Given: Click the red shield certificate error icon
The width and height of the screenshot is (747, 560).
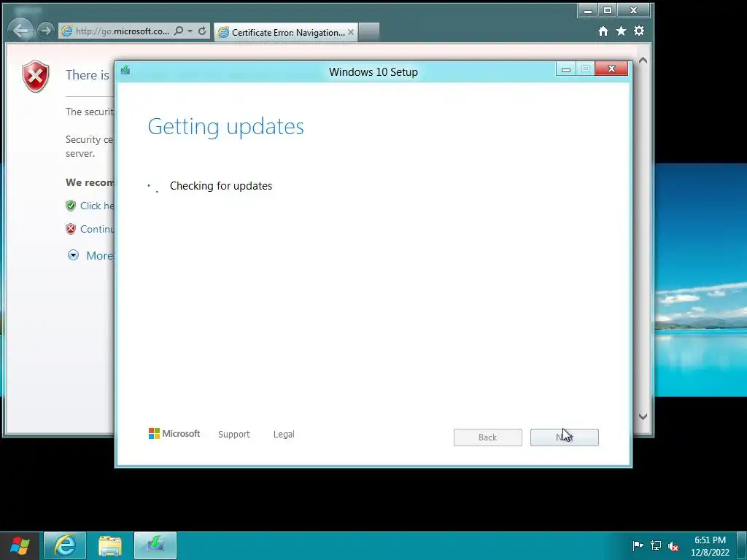Looking at the screenshot, I should click(x=35, y=76).
